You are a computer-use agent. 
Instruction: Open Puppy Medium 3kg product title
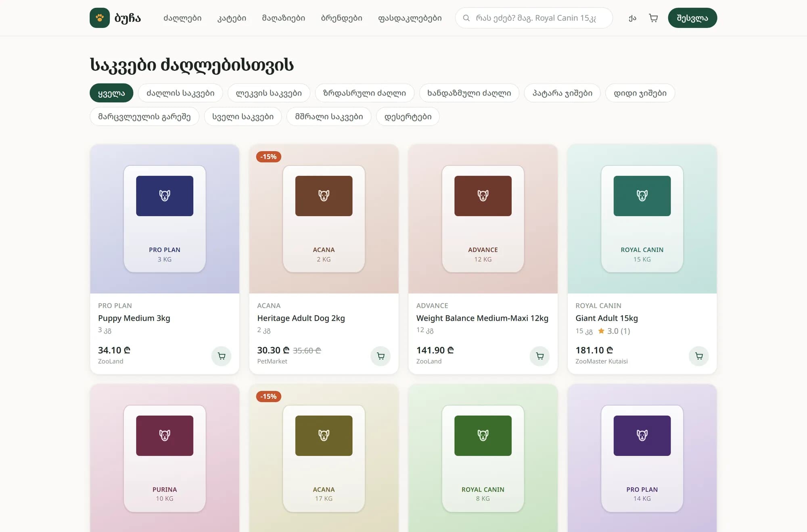click(x=134, y=318)
